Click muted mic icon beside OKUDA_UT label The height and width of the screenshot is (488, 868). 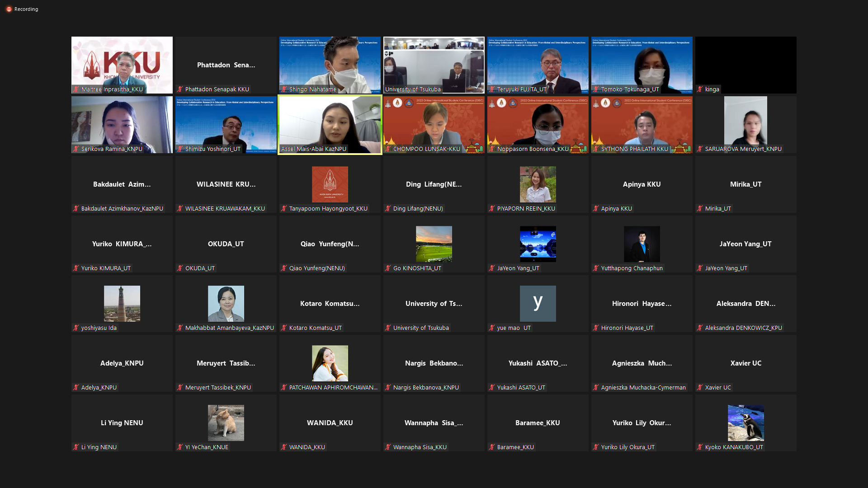180,268
